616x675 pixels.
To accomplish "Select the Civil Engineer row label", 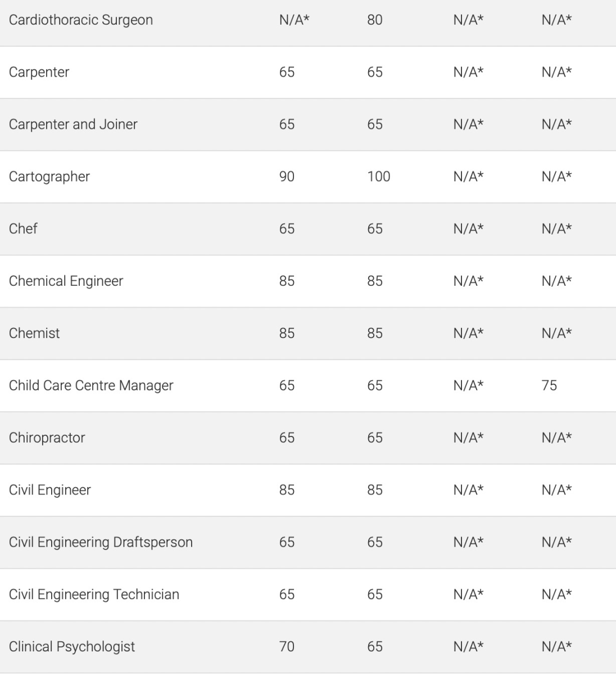I will (x=49, y=490).
